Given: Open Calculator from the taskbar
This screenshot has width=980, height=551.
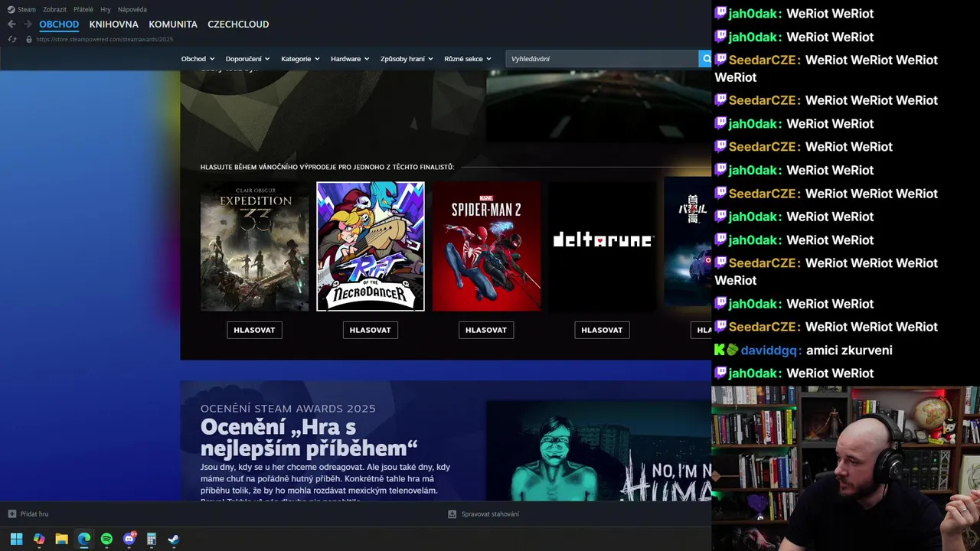Looking at the screenshot, I should click(x=152, y=539).
